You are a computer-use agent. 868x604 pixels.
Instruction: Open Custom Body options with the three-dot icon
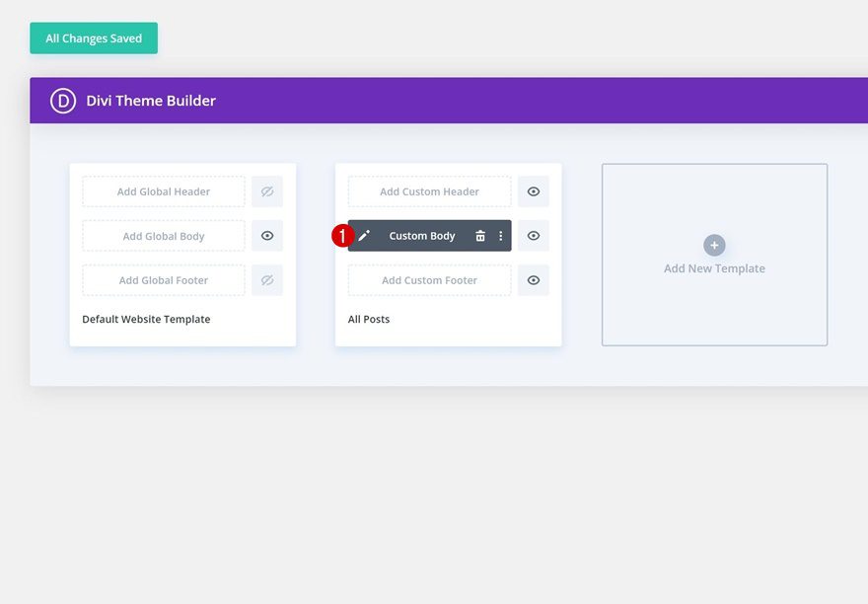[x=500, y=235]
